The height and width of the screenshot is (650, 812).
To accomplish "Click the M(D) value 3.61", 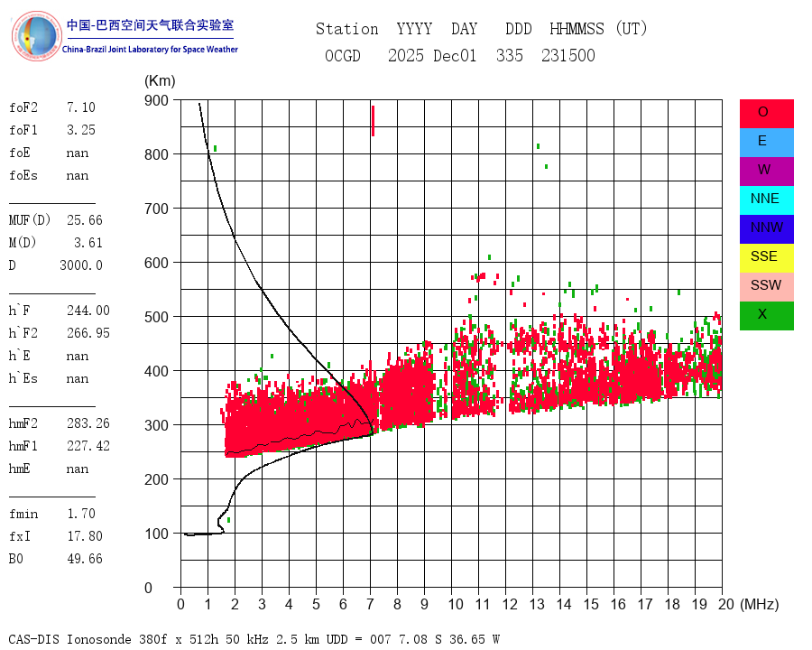I will [x=88, y=243].
